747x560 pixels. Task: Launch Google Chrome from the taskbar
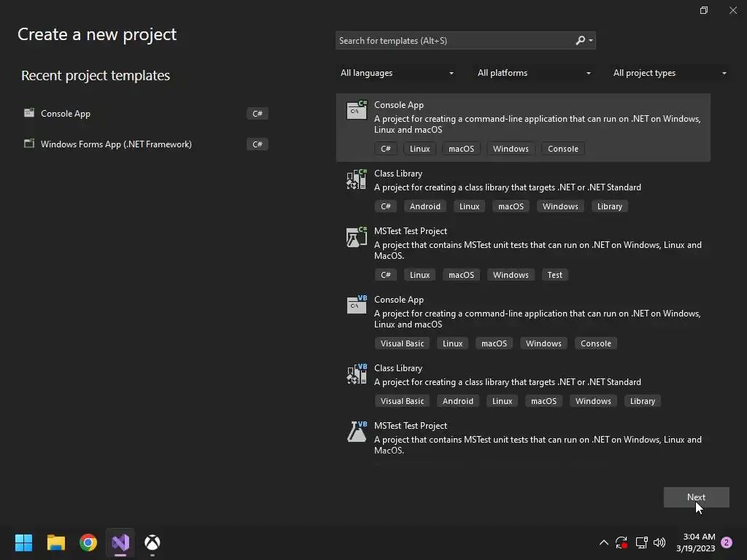(x=88, y=542)
